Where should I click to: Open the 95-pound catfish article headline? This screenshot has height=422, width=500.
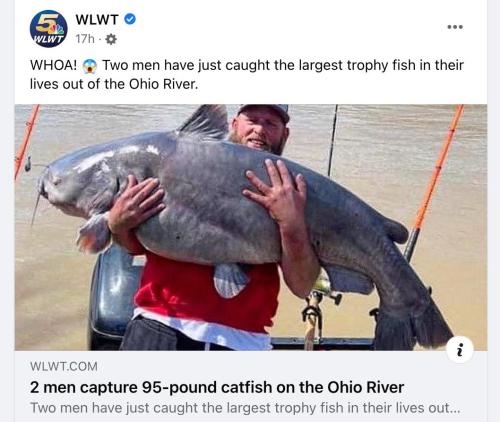click(x=217, y=387)
